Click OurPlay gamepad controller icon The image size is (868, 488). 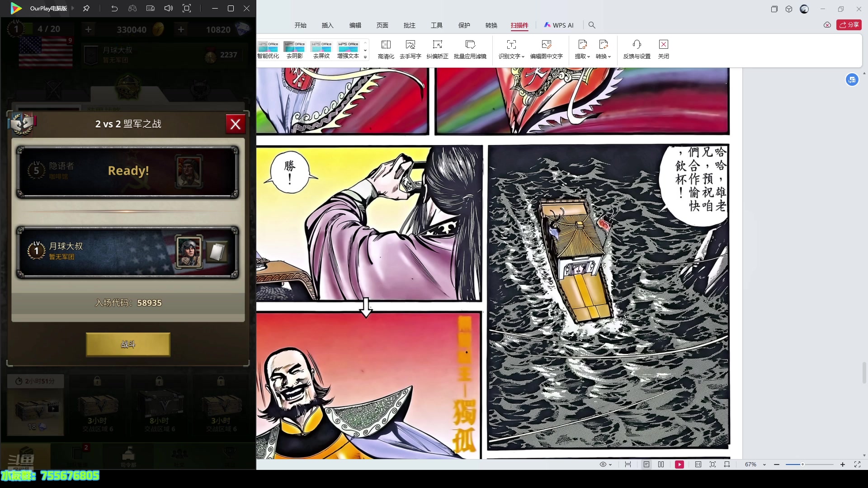point(132,8)
